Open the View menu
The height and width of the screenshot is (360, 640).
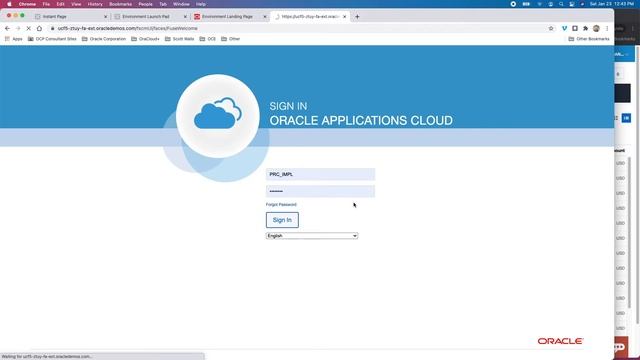click(x=76, y=4)
